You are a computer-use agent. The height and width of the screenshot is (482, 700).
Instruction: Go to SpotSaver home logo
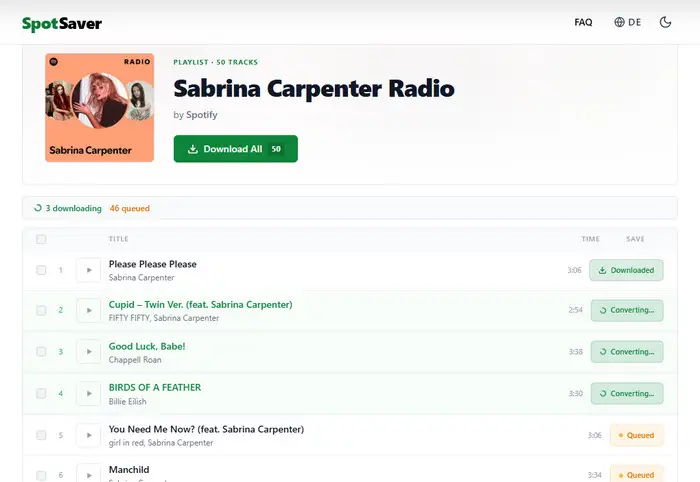[62, 23]
